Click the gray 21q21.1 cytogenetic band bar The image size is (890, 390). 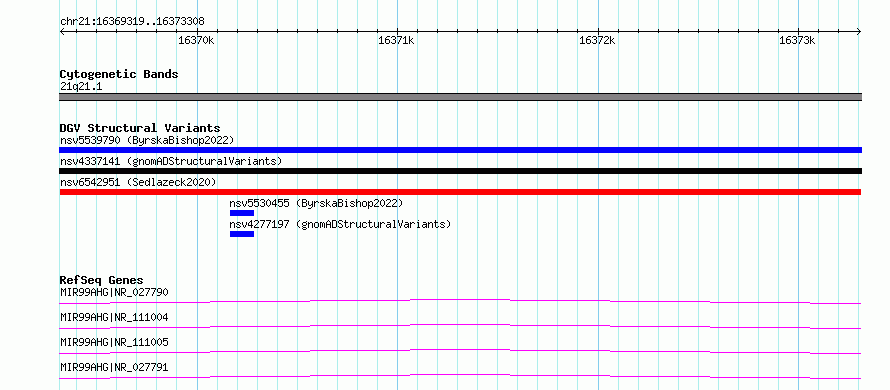460,97
